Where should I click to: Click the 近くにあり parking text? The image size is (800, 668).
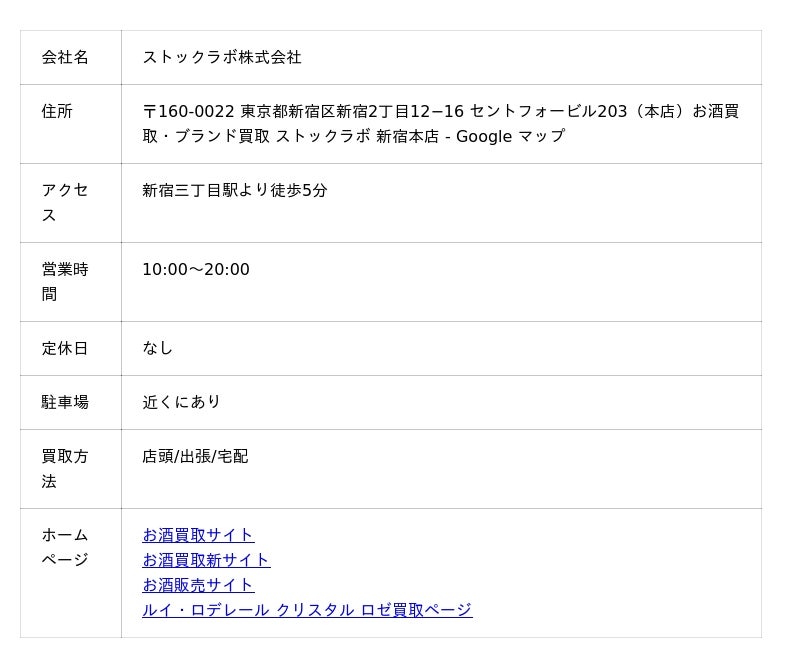[x=181, y=402]
